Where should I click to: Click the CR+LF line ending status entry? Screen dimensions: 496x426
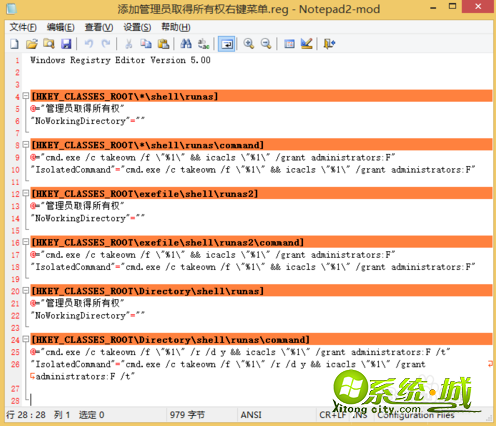click(332, 415)
